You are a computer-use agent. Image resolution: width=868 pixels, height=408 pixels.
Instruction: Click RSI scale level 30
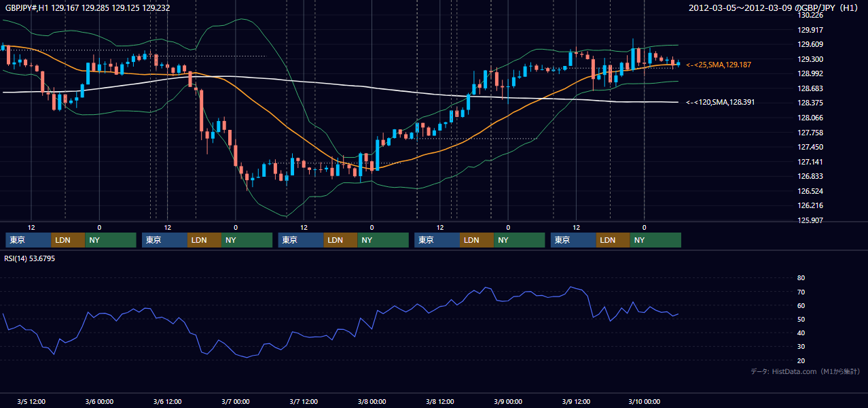(801, 347)
